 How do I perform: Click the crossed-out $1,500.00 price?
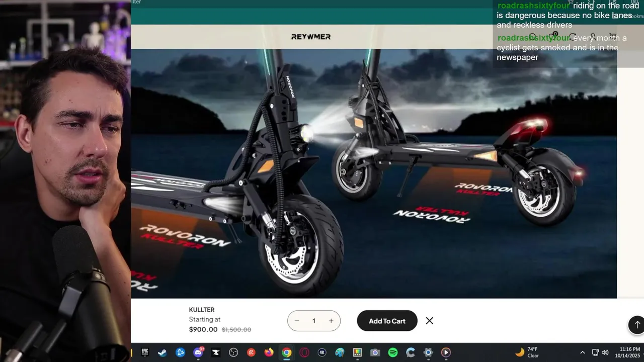tap(236, 330)
